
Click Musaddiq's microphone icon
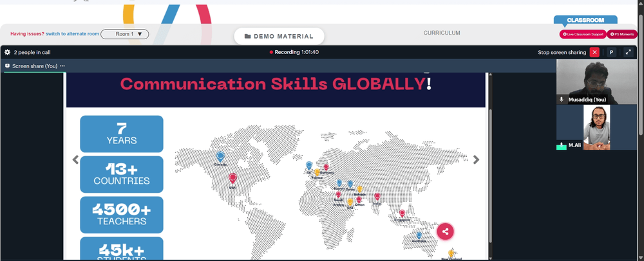[x=562, y=100]
